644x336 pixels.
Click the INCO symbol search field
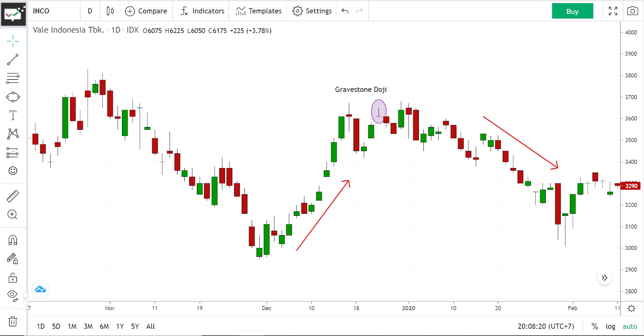point(54,11)
